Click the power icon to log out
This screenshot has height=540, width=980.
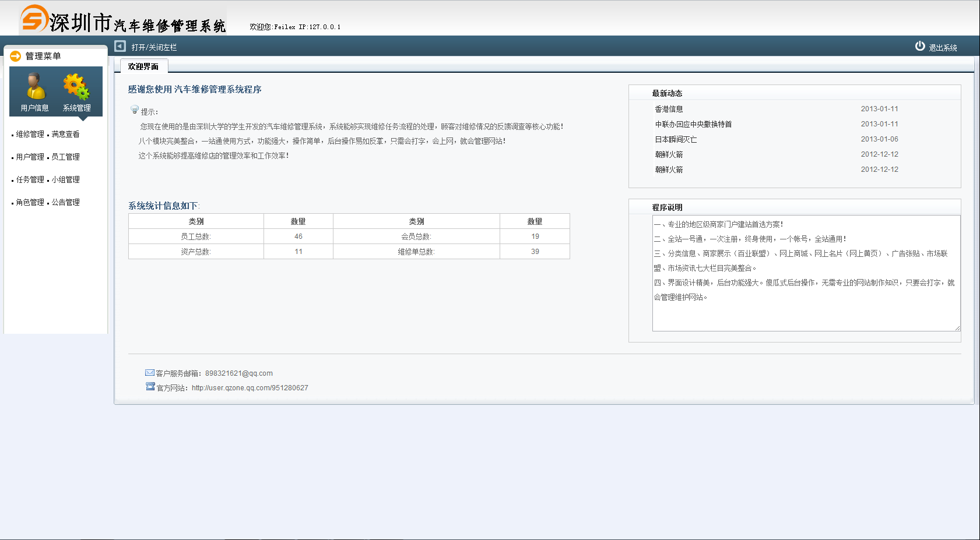(920, 46)
